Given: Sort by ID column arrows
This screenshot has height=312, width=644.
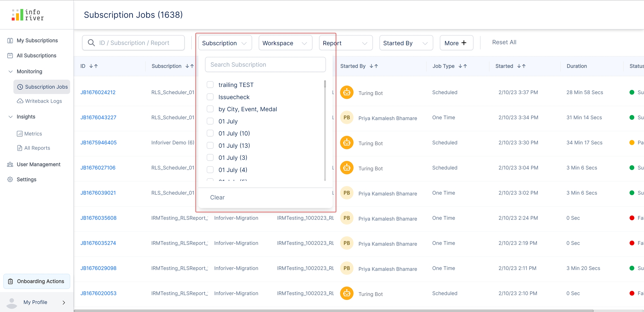Looking at the screenshot, I should pos(93,66).
